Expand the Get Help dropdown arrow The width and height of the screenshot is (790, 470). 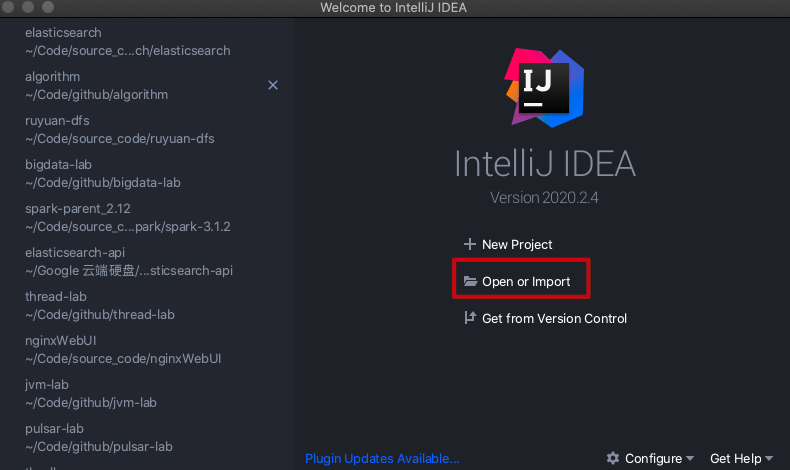click(x=769, y=459)
